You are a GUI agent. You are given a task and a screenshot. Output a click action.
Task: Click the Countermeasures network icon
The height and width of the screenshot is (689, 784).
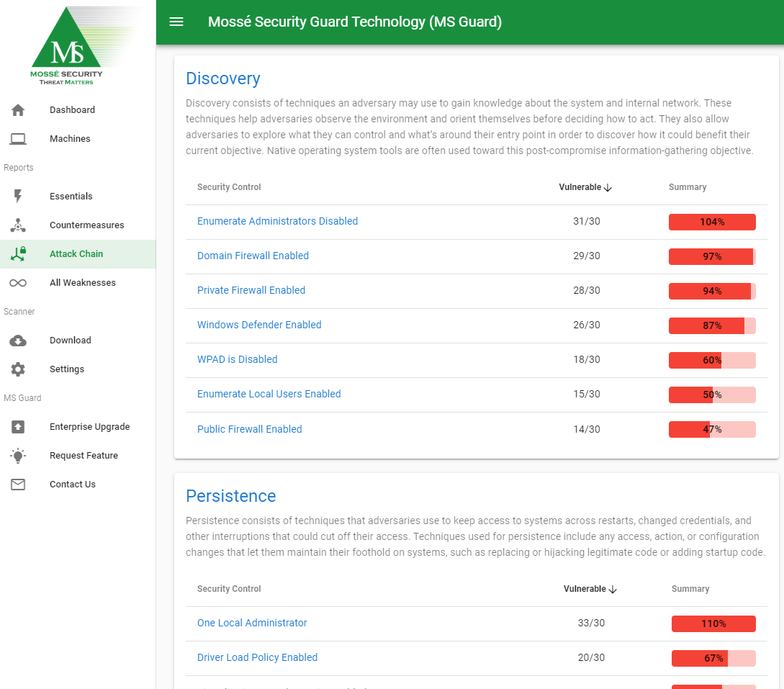pyautogui.click(x=18, y=225)
